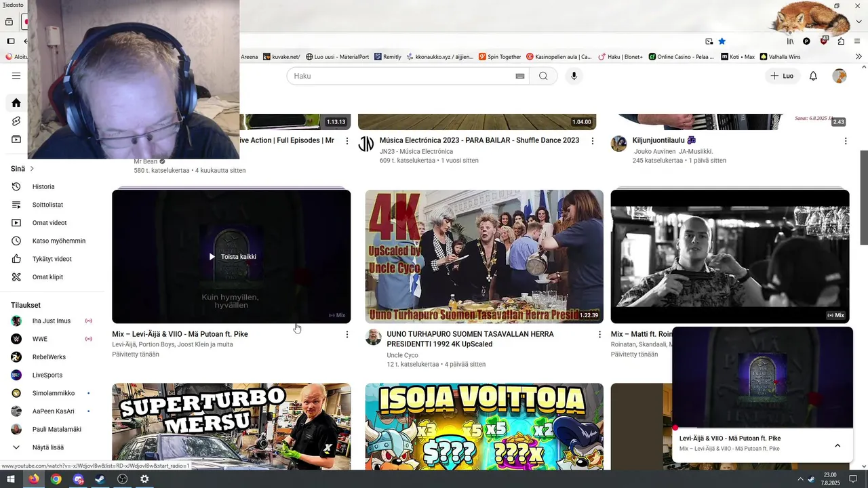
Task: Open Iha Just Imus subscription
Action: tap(53, 321)
